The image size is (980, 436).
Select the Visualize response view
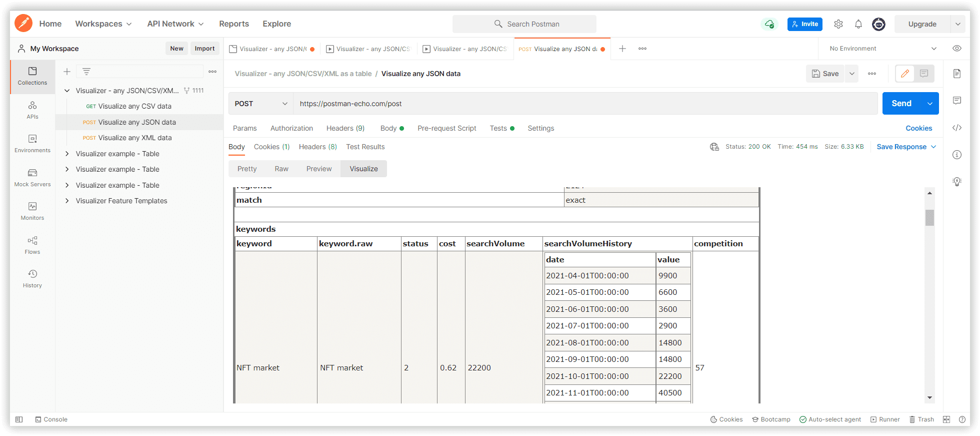[x=364, y=169]
